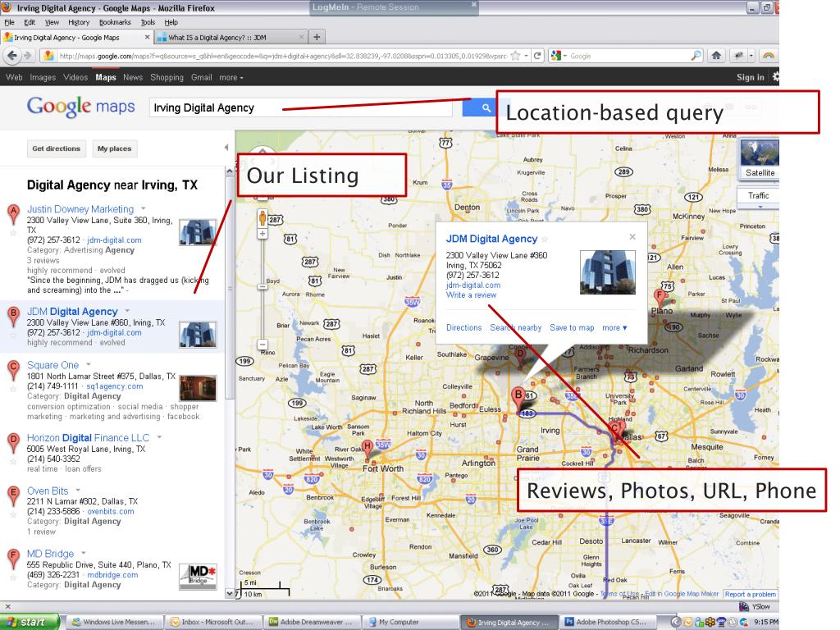Open the Bookmarks menu
This screenshot has height=630, width=840.
coord(115,22)
